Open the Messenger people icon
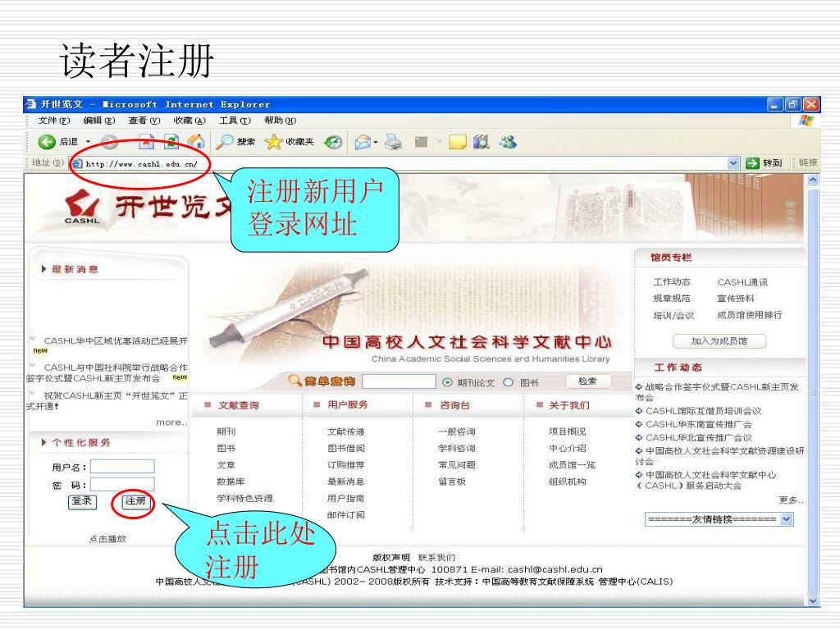Image resolution: width=840 pixels, height=630 pixels. pos(508,142)
